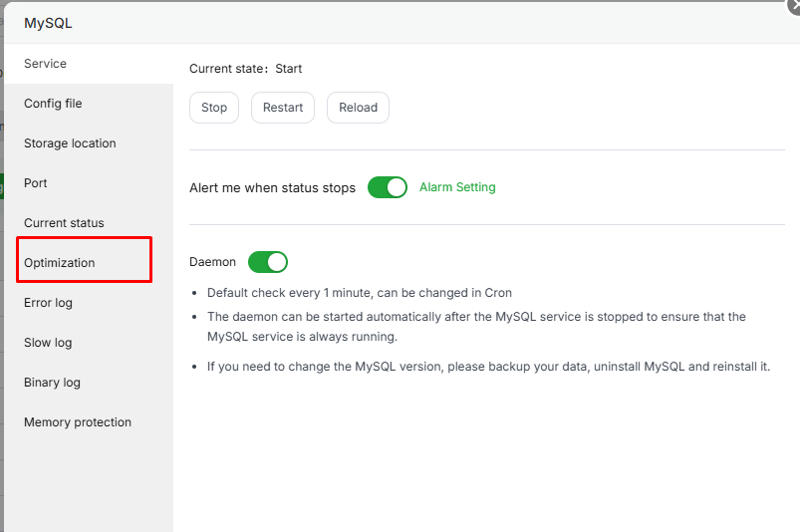Restart the MySQL service

[x=283, y=108]
